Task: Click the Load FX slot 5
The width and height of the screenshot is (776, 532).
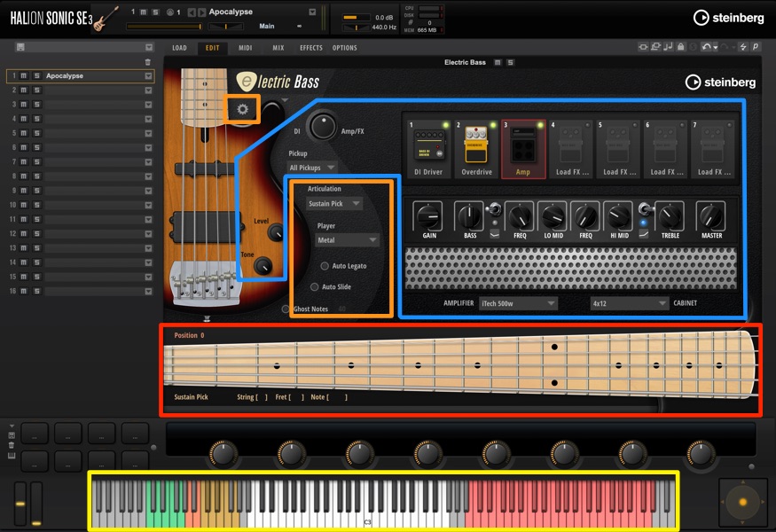Action: click(619, 149)
